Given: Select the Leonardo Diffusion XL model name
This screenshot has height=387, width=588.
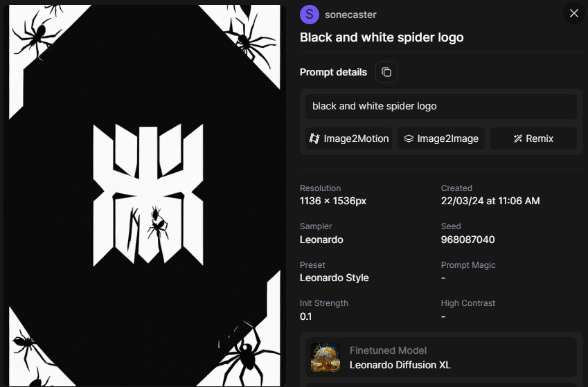Looking at the screenshot, I should click(393, 365).
